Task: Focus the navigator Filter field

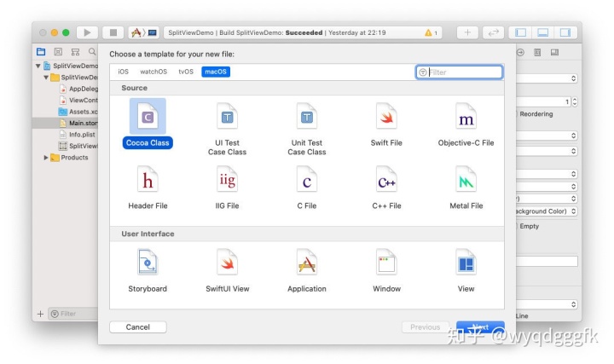Action: coord(73,314)
